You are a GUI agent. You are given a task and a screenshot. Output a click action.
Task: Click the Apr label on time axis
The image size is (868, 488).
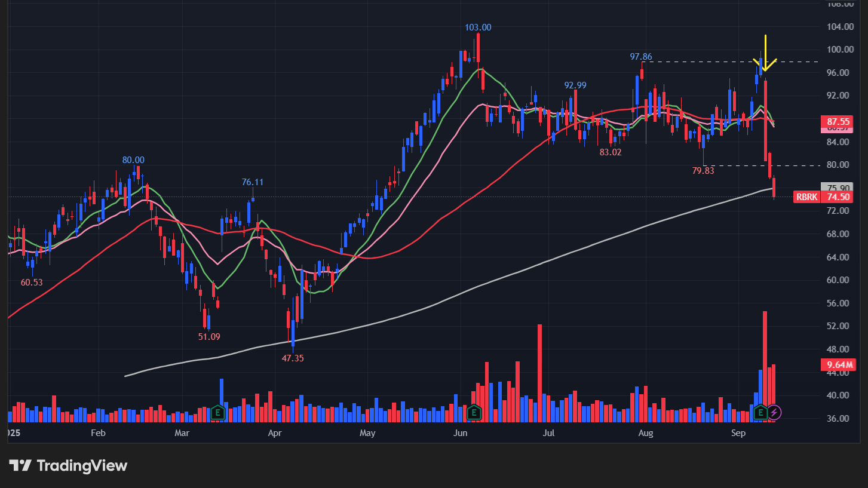275,432
